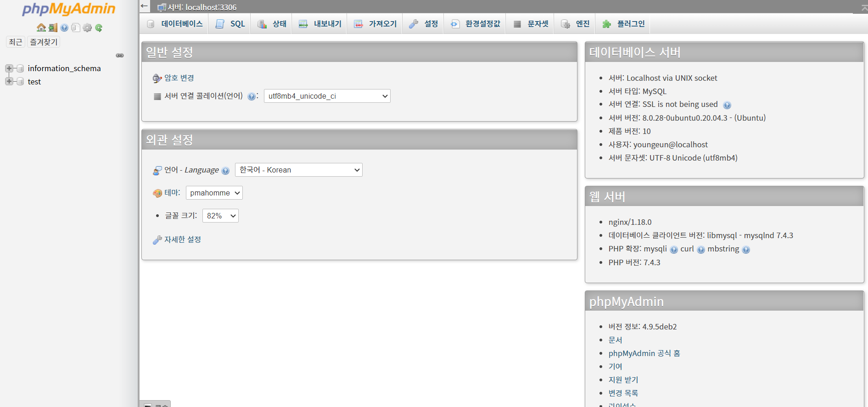Open the 지원 받기 link

coord(623,380)
